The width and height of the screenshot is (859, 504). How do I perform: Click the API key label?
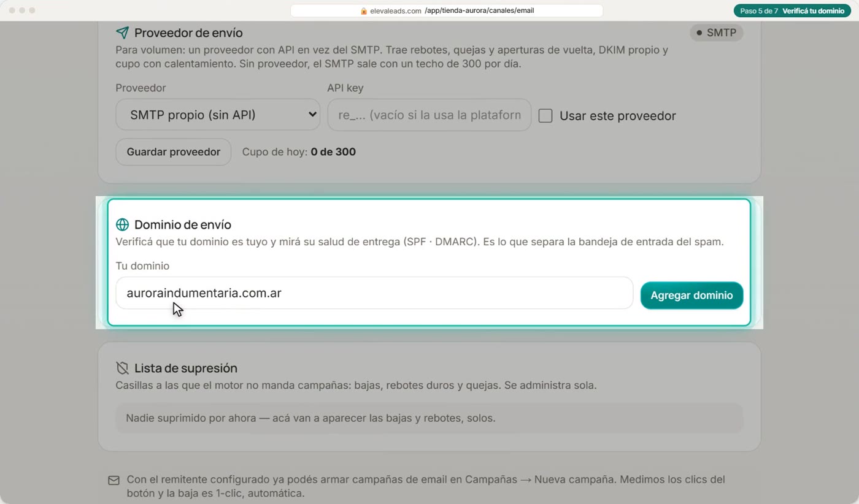(345, 88)
